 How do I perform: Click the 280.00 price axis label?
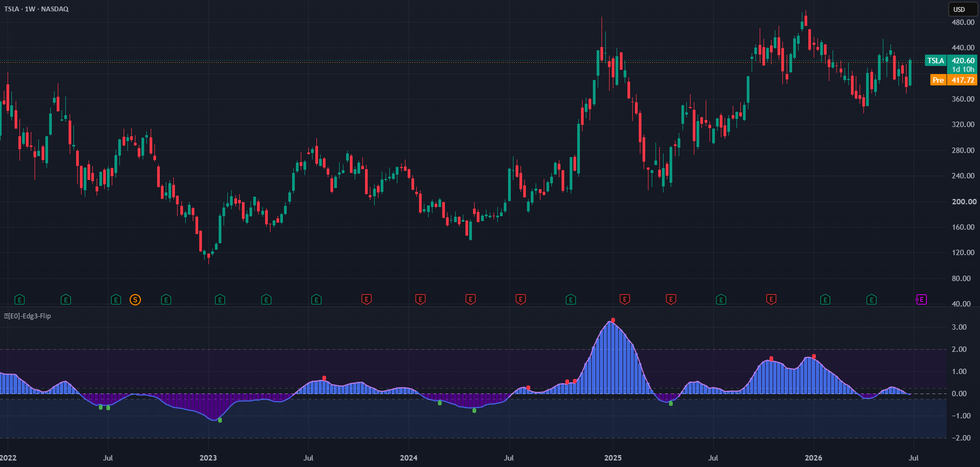coord(963,150)
